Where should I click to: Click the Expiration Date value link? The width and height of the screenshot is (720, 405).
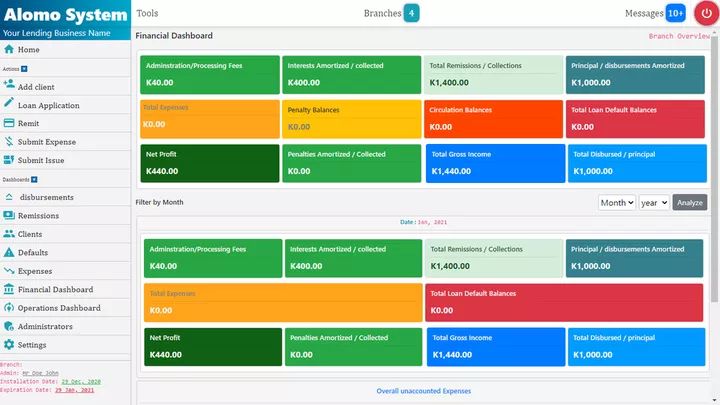click(74, 390)
